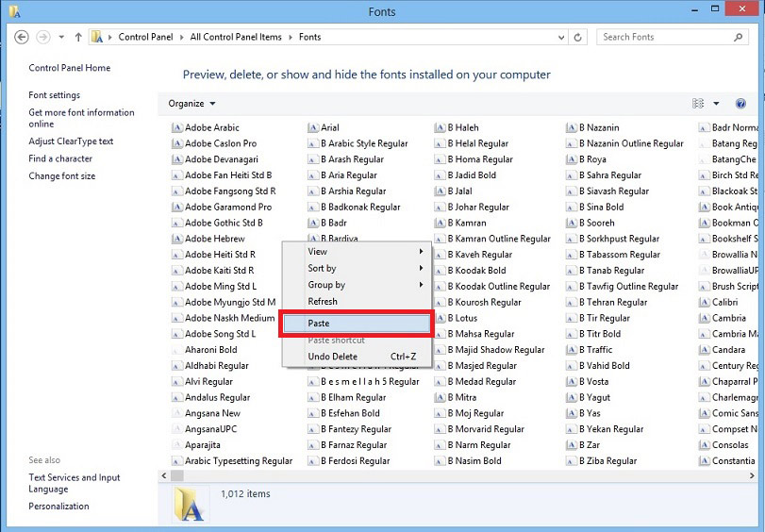
Task: Open Adjust ClearType text link
Action: point(71,141)
